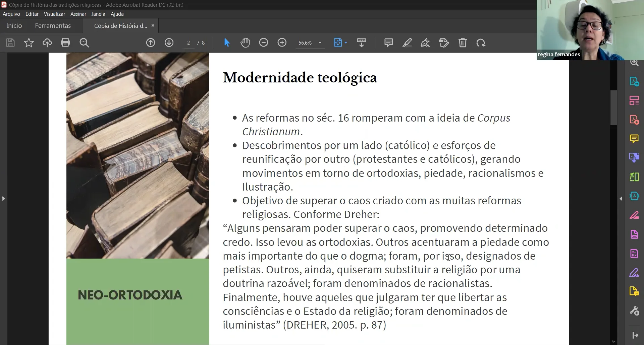Open the zoom level dropdown showing 56,6%
The height and width of the screenshot is (345, 644).
pyautogui.click(x=319, y=43)
